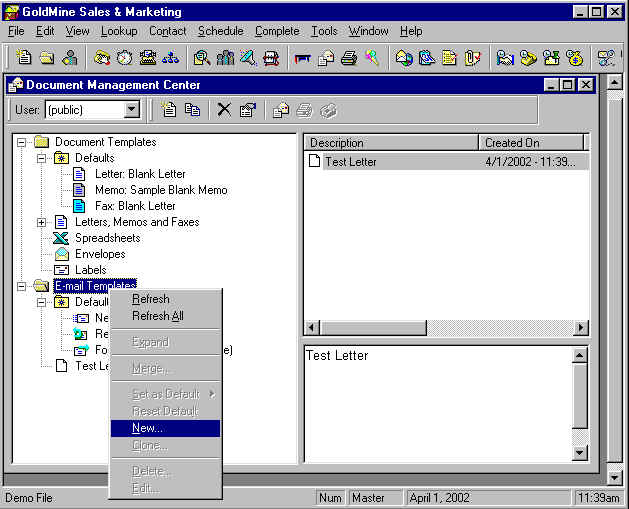Select New... in the context menu
629x509 pixels.
[165, 428]
